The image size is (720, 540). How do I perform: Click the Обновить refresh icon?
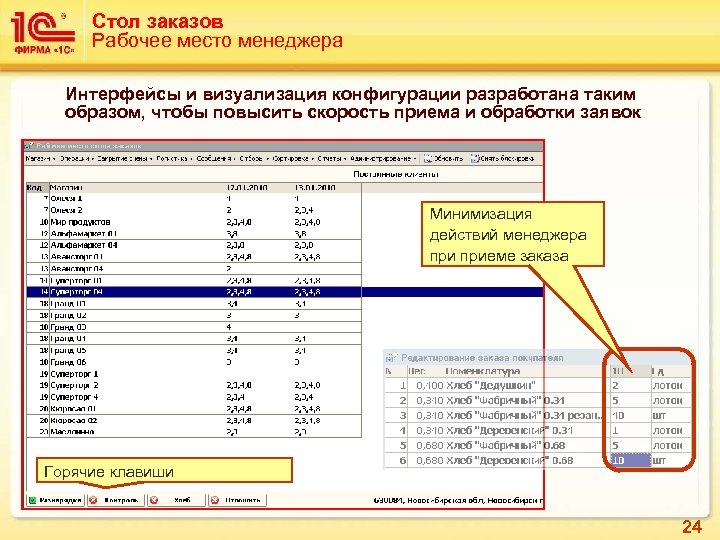428,158
